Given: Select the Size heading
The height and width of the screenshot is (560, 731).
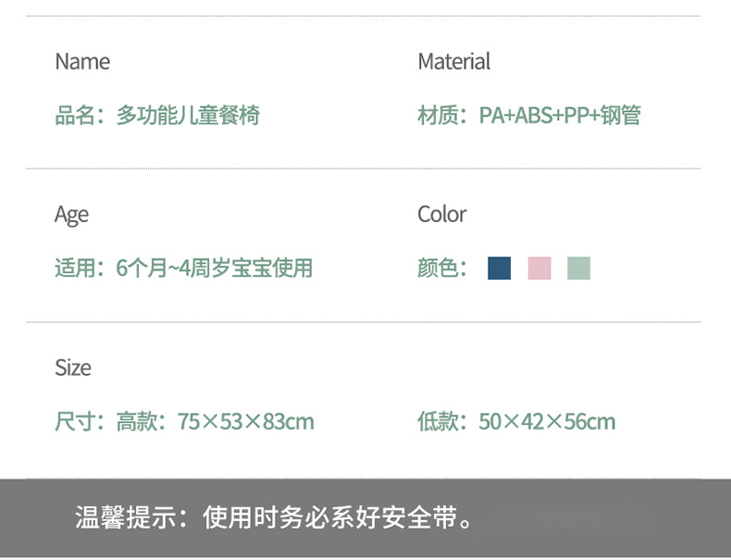Looking at the screenshot, I should (72, 367).
